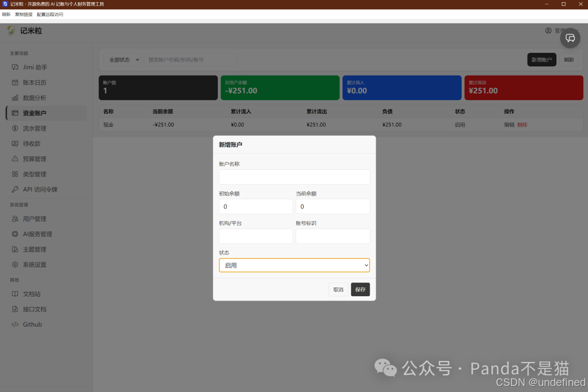Open the 全部状态 filter dropdown
This screenshot has width=588, height=392.
tap(122, 60)
